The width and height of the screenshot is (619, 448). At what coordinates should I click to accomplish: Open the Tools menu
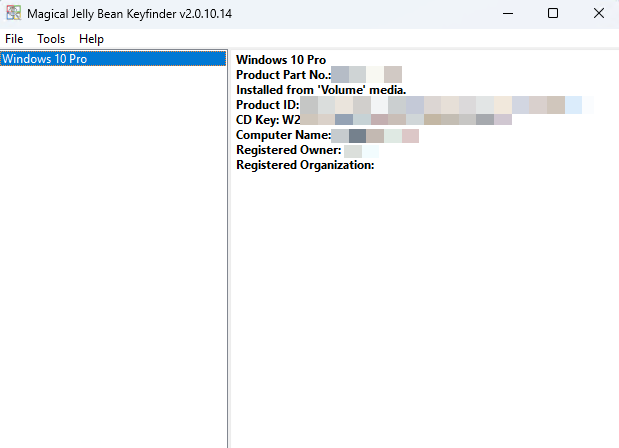51,39
